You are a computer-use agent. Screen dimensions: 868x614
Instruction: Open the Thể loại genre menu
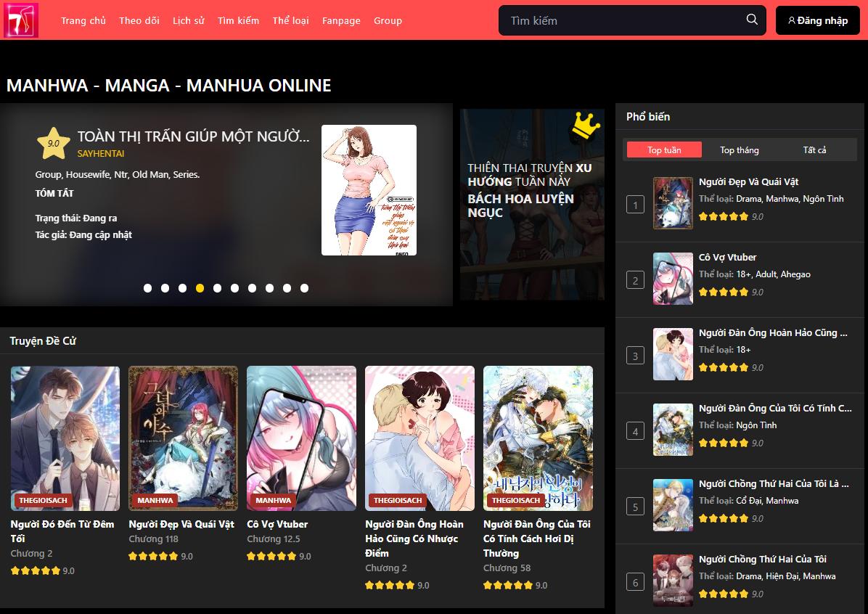[x=290, y=20]
